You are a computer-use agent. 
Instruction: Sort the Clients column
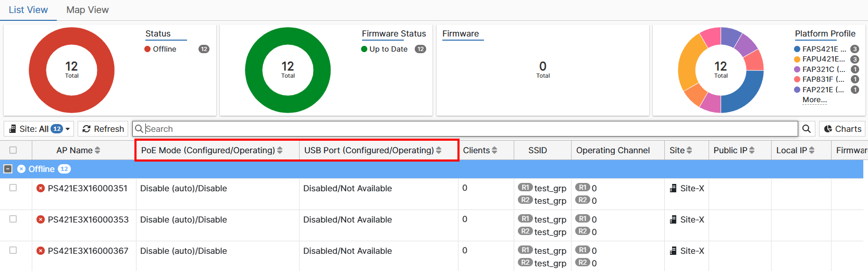494,150
